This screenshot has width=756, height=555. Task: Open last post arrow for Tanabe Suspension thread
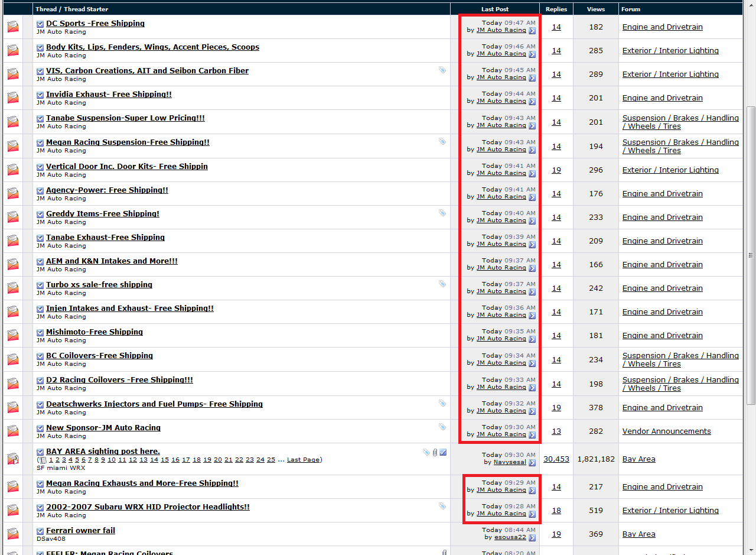point(532,126)
